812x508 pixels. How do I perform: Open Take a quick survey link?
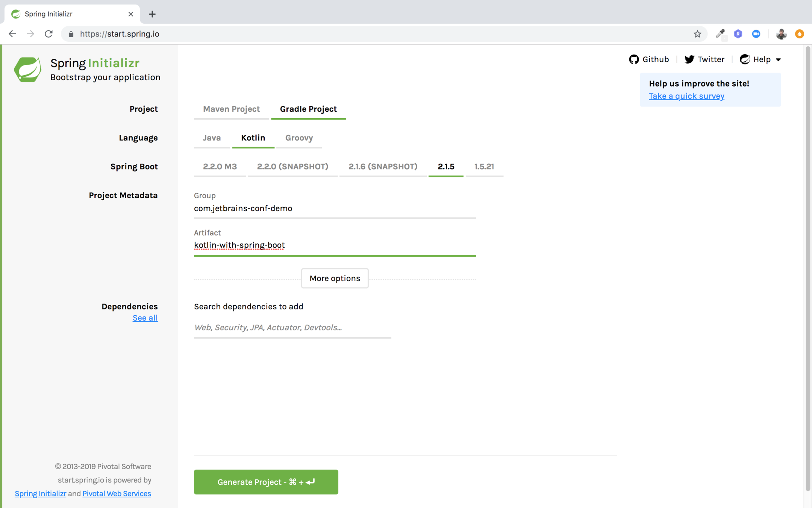click(x=686, y=96)
